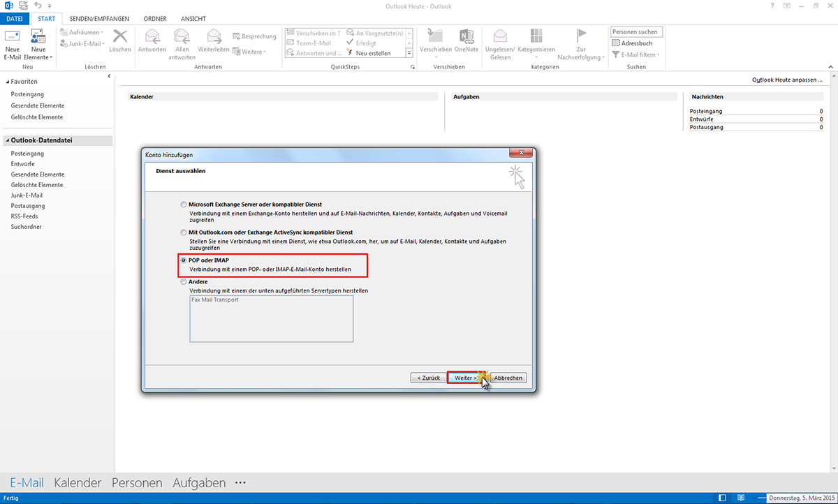The width and height of the screenshot is (838, 504).
Task: Select quick step An Vorgesetzte(n)
Action: pos(374,33)
